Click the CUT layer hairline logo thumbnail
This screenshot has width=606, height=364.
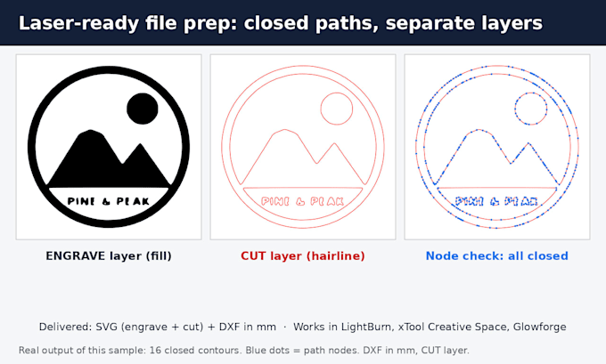click(x=303, y=147)
